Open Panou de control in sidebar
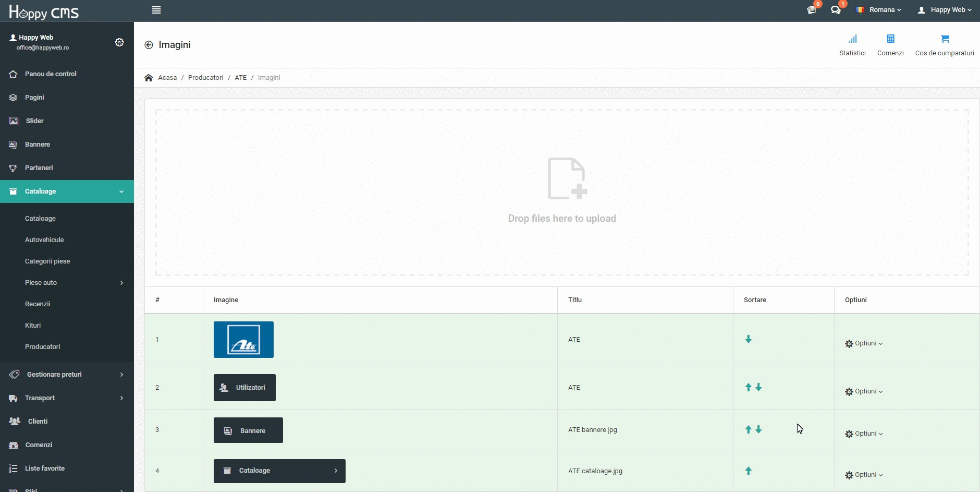Screen dimensions: 980x492 pos(67,74)
